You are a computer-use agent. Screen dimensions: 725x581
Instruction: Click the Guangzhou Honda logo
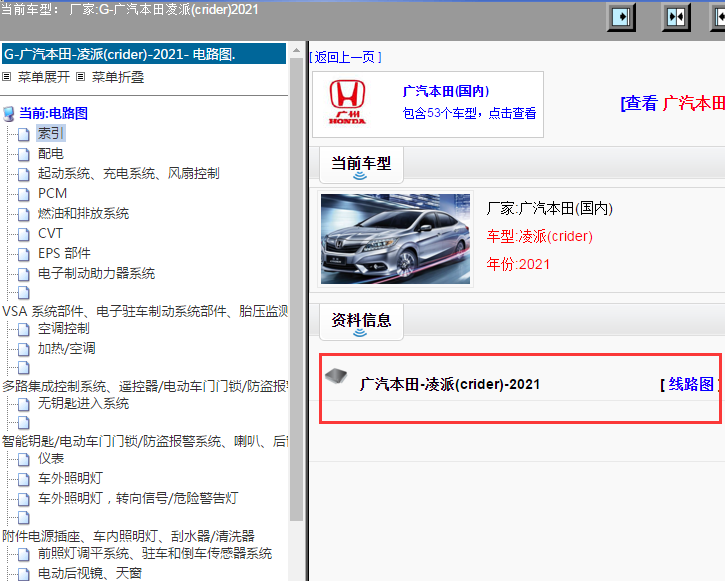[x=347, y=102]
